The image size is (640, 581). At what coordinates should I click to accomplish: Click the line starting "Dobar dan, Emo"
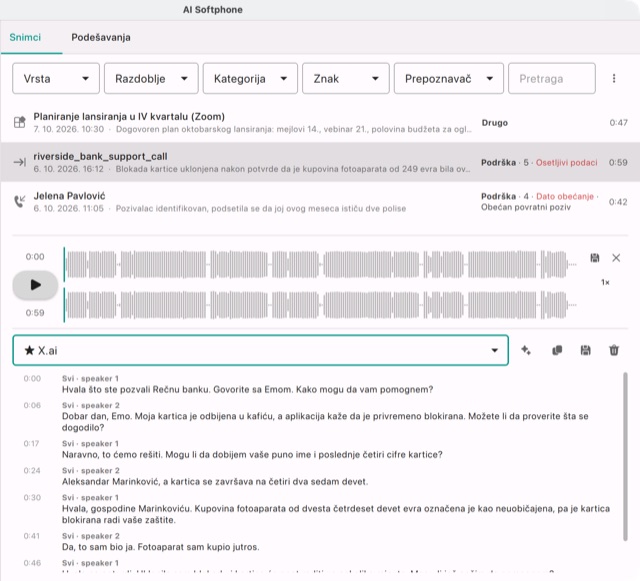[325, 422]
